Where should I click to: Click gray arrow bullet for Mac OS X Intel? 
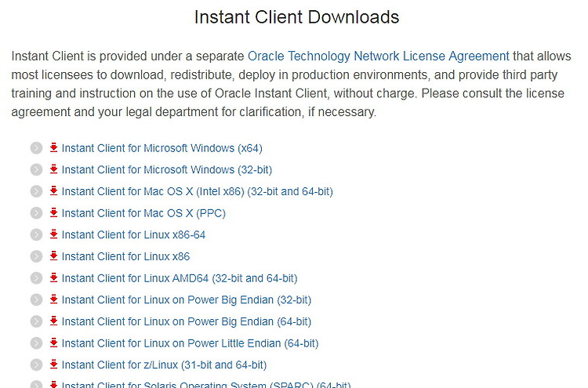(x=36, y=191)
